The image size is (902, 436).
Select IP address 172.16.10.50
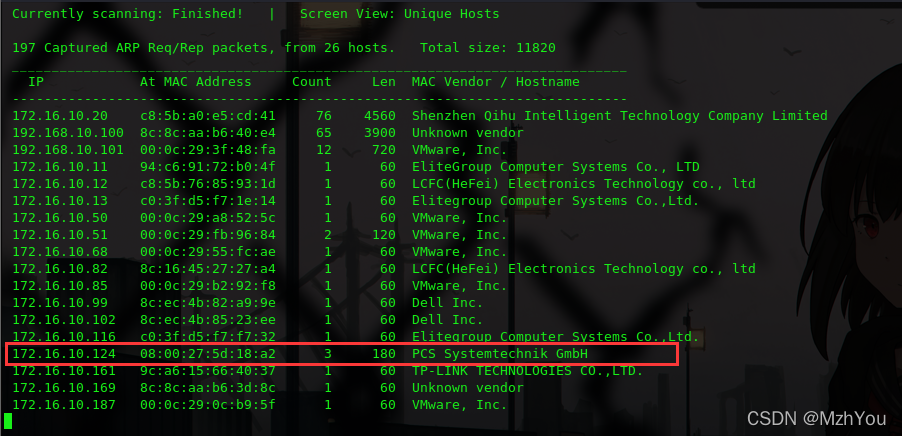[x=60, y=218]
